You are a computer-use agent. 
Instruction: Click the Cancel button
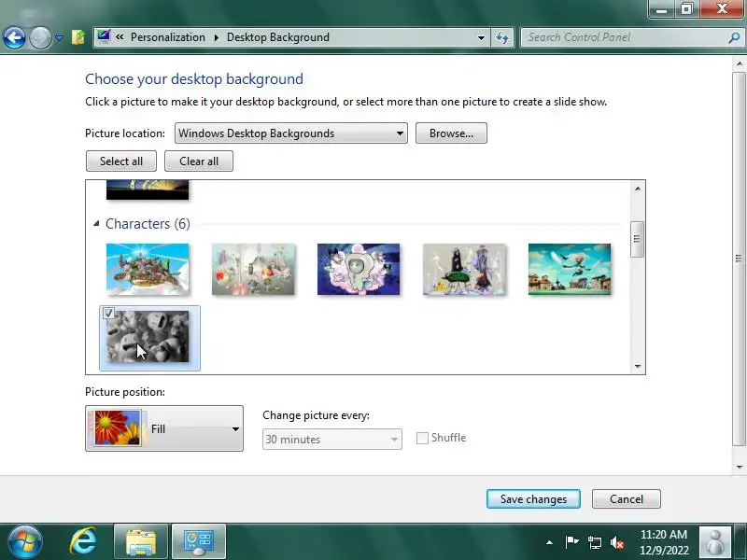(x=627, y=499)
